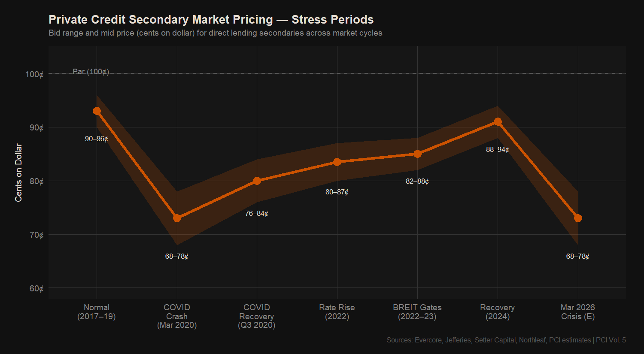Click the Mar 2026 Crisis data point
644x354 pixels.
click(578, 218)
